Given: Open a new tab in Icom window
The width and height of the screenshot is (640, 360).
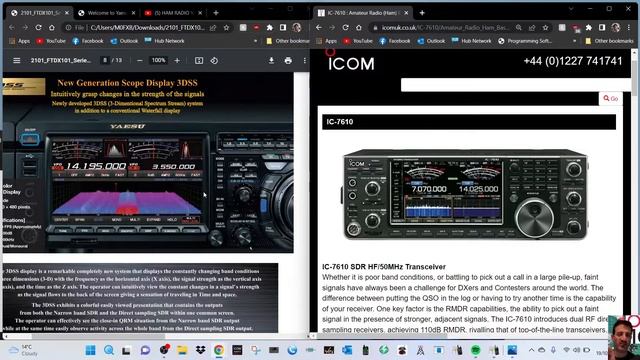Looking at the screenshot, I should tap(422, 13).
